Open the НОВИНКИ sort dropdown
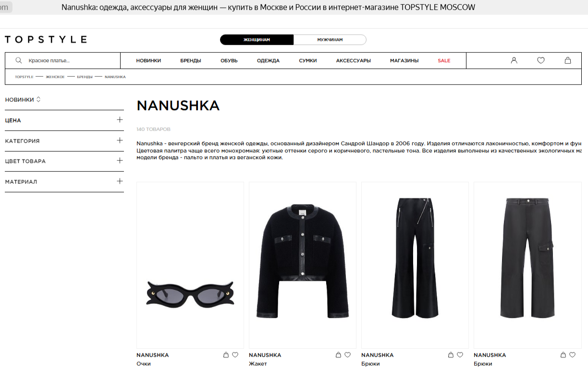This screenshot has height=370, width=588. [x=23, y=100]
